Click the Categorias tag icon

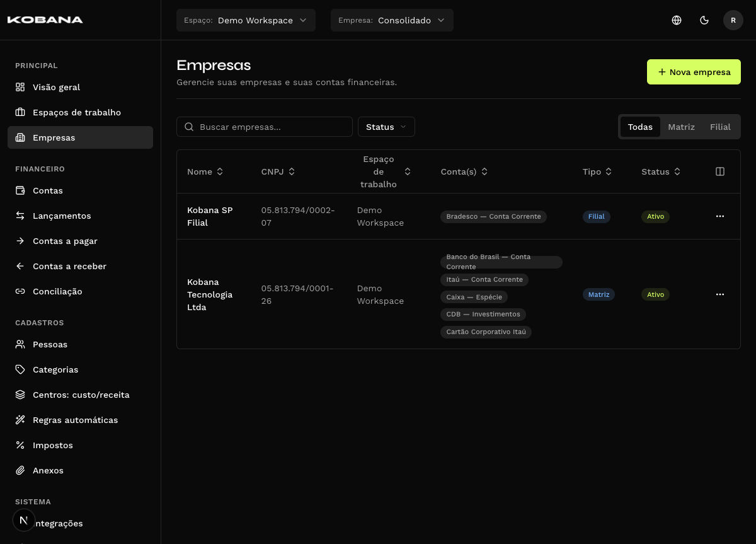pos(20,369)
